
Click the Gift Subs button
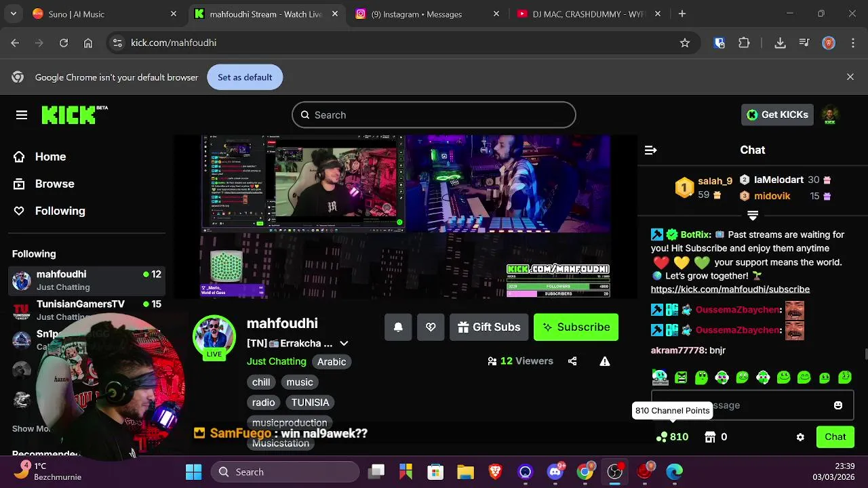pyautogui.click(x=489, y=327)
